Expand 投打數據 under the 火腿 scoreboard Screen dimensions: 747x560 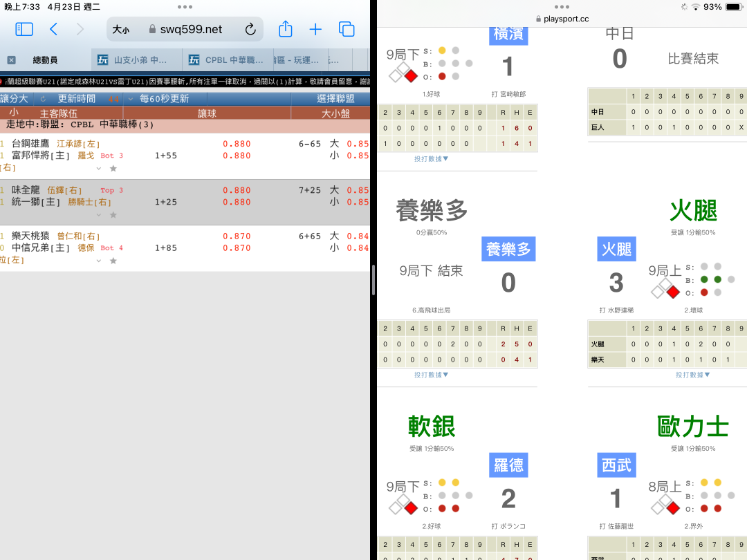(692, 375)
